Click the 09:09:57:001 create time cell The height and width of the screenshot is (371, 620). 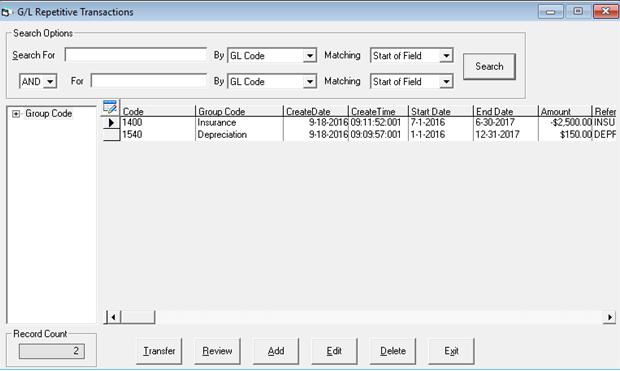point(378,134)
